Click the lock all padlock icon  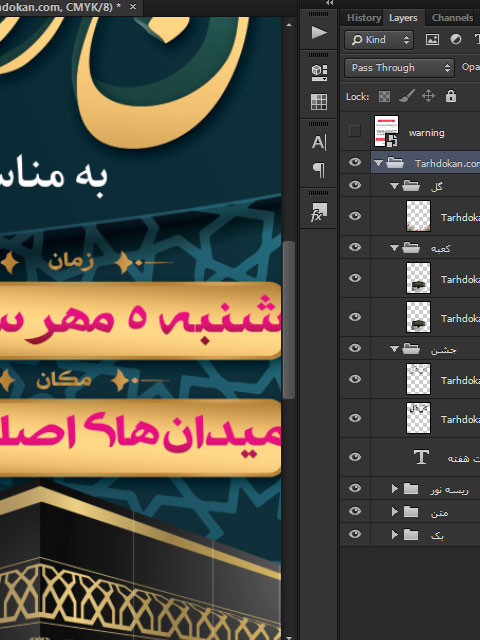(x=451, y=96)
